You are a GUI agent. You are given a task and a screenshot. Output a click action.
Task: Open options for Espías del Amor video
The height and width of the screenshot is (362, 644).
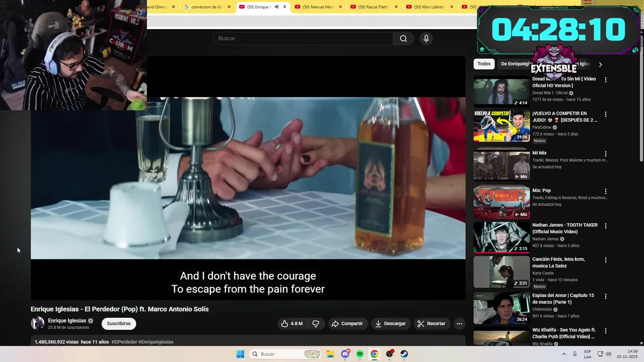pyautogui.click(x=606, y=297)
